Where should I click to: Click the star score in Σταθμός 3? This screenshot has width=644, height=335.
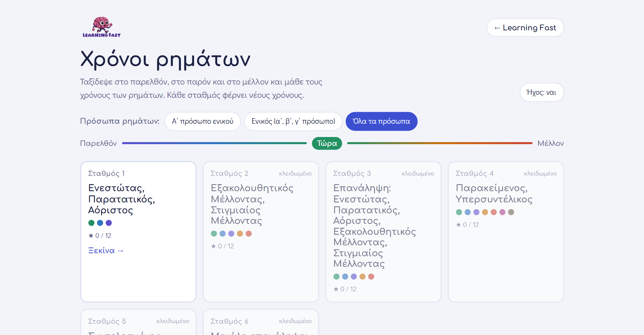pos(345,289)
